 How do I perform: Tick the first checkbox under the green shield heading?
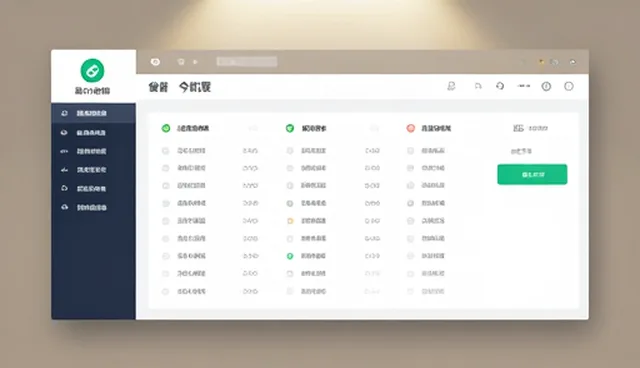coord(290,151)
